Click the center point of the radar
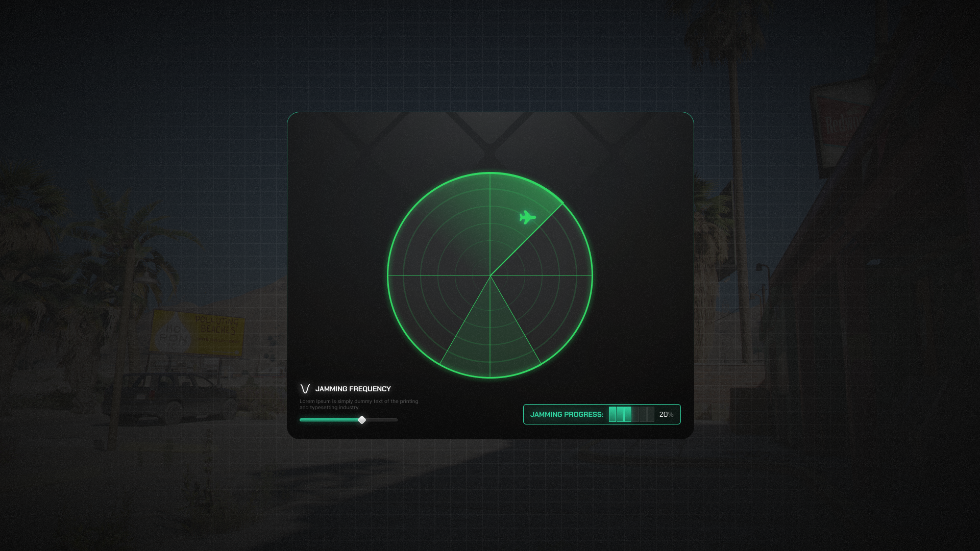The height and width of the screenshot is (551, 980). 490,275
